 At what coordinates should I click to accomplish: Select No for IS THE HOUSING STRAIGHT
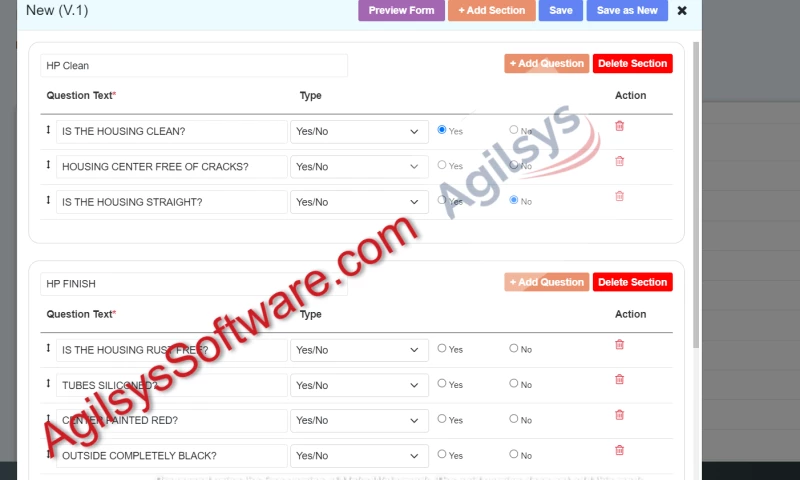coord(513,200)
